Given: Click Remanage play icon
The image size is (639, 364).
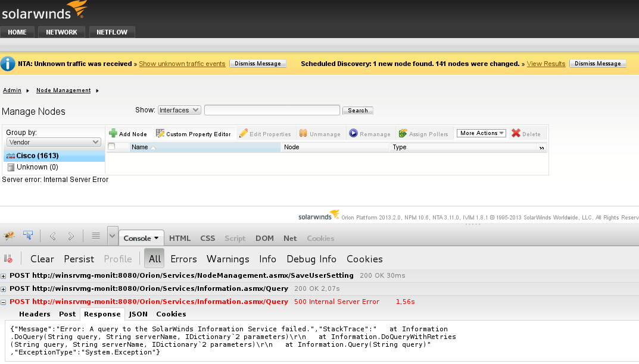Looking at the screenshot, I should (353, 133).
